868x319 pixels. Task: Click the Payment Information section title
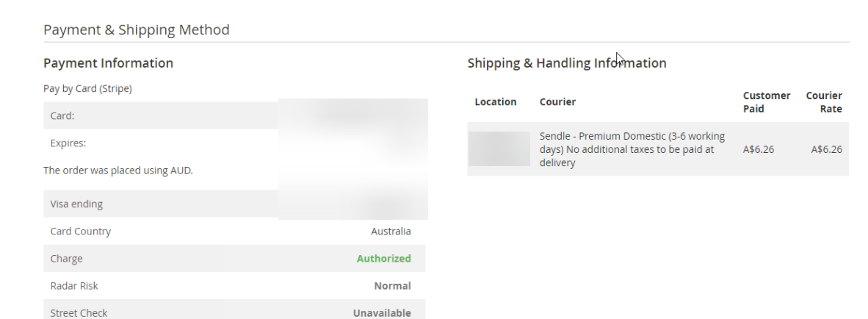(x=108, y=63)
